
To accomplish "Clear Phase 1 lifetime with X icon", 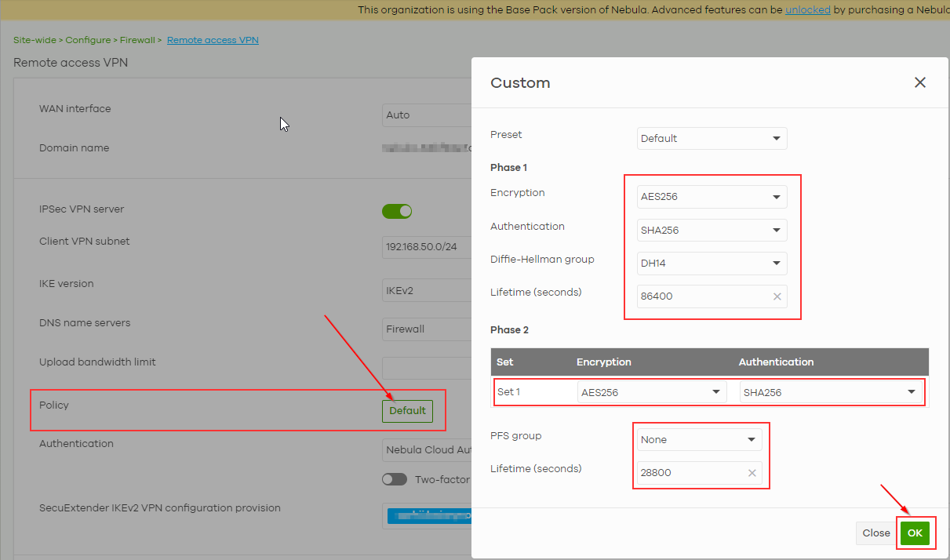I will coord(777,296).
